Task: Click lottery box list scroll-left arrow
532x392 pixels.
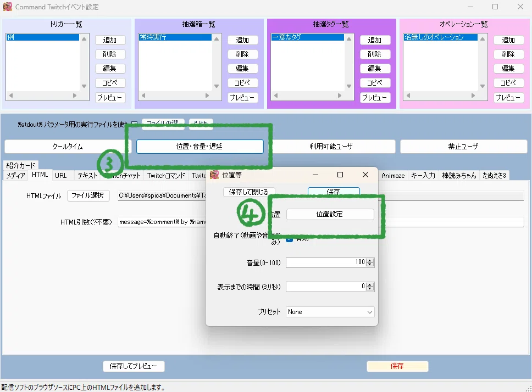Action: pyautogui.click(x=143, y=96)
